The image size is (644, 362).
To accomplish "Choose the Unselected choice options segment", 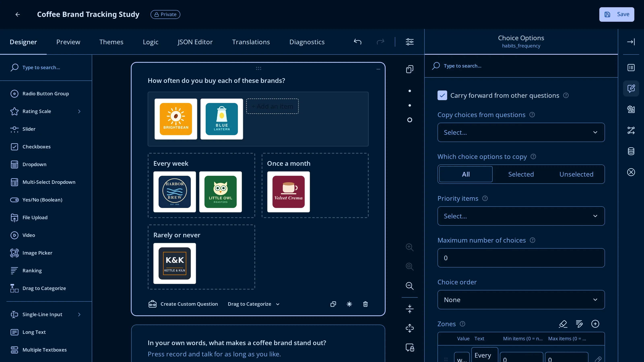I will (576, 174).
